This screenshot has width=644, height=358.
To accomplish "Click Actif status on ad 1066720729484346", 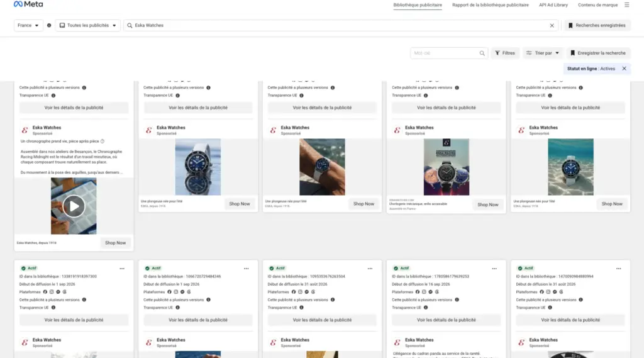I will tap(153, 269).
